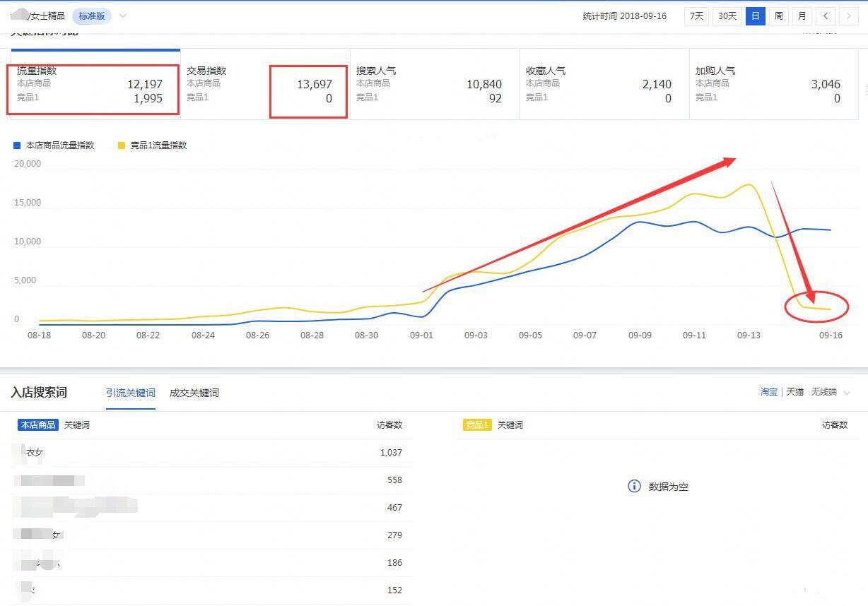Switch to daily view with 日 button
This screenshot has width=868, height=606.
coord(756,16)
